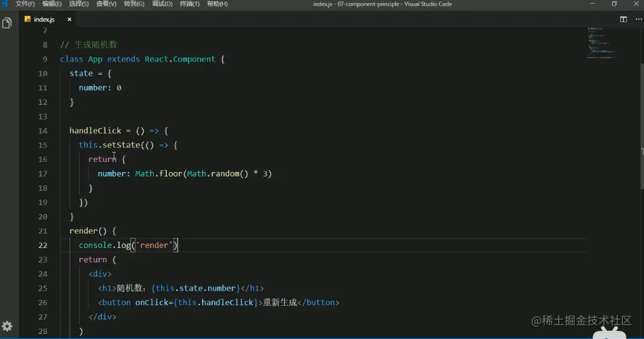The image size is (644, 339).
Task: Click line number 9 in the gutter
Action: pos(45,59)
